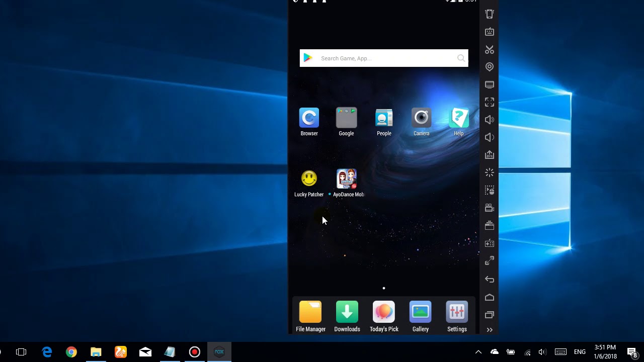Screen dimensions: 644x362
Task: Open Nox virtual location tool
Action: point(490,67)
